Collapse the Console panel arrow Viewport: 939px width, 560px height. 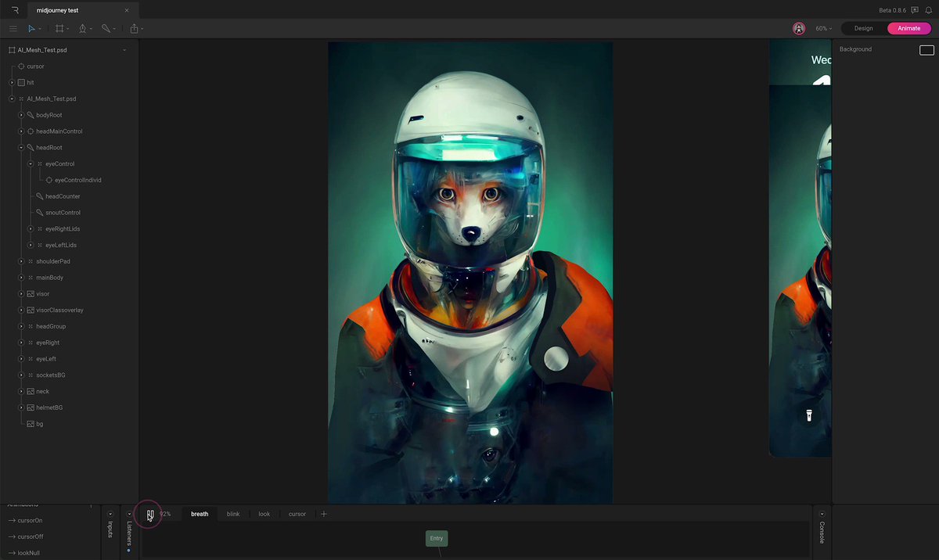(x=822, y=514)
